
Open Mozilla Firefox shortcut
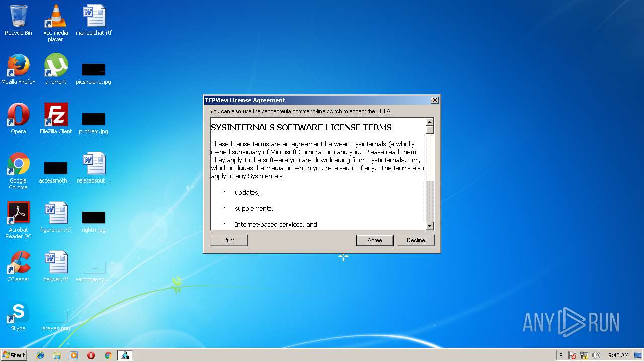[x=18, y=69]
